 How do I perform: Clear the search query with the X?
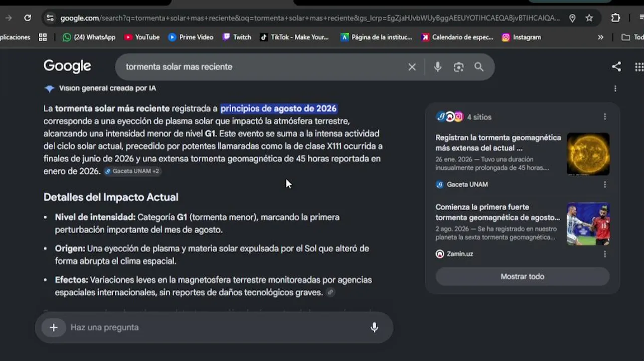pos(412,67)
